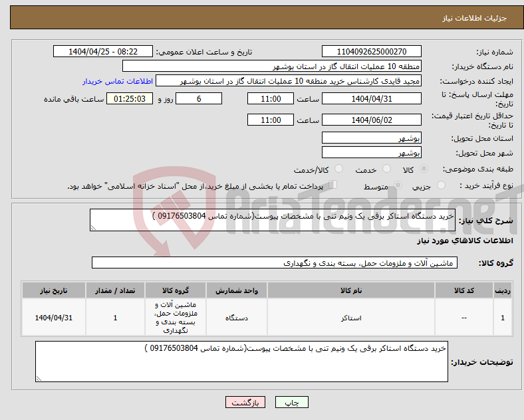Click the response deadline time 11:00 field

pos(271,98)
